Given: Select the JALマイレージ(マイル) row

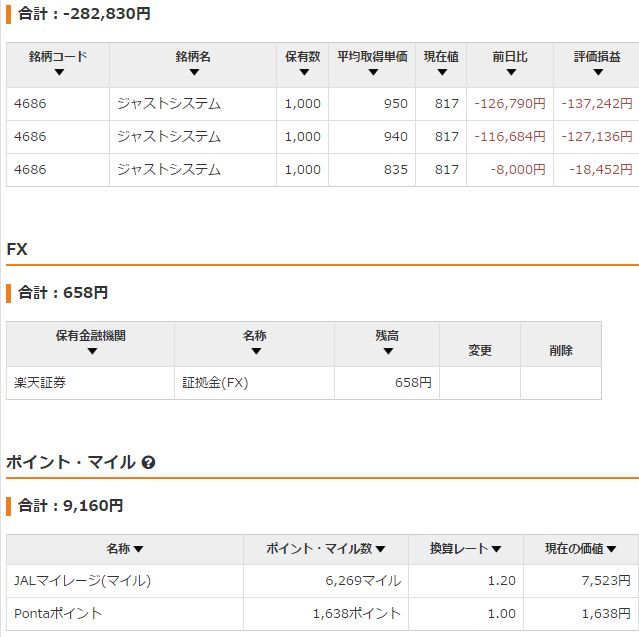Looking at the screenshot, I should tap(83, 580).
